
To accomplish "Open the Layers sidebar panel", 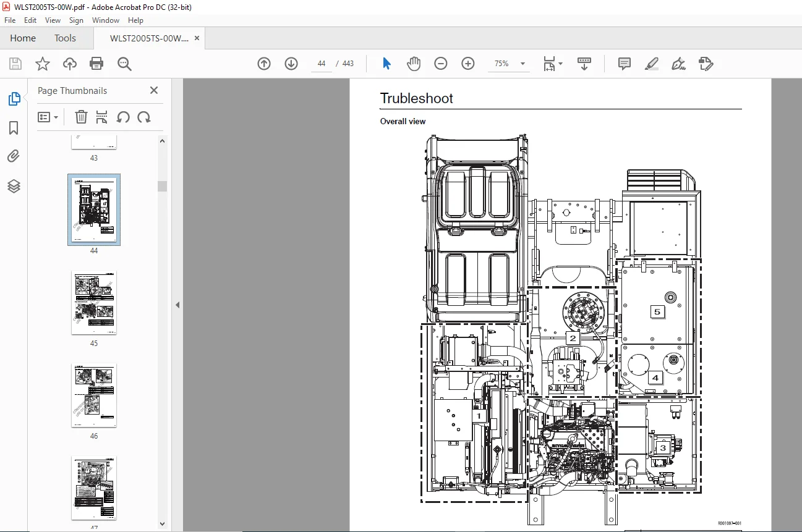I will pyautogui.click(x=14, y=186).
